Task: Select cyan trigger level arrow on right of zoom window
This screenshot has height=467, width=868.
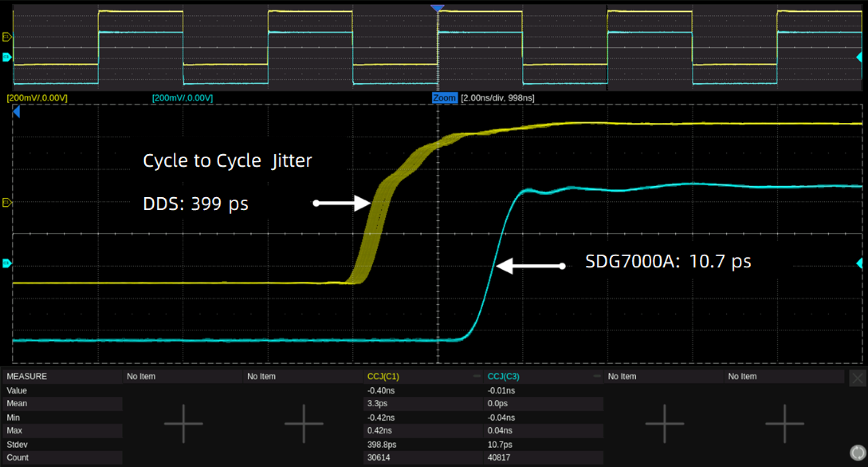Action: coord(859,263)
